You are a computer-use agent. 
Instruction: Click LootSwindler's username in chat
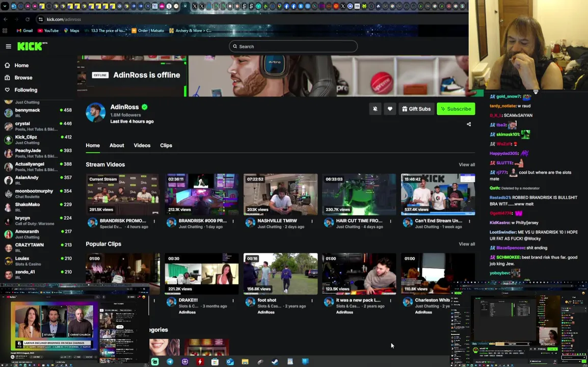pos(503,232)
